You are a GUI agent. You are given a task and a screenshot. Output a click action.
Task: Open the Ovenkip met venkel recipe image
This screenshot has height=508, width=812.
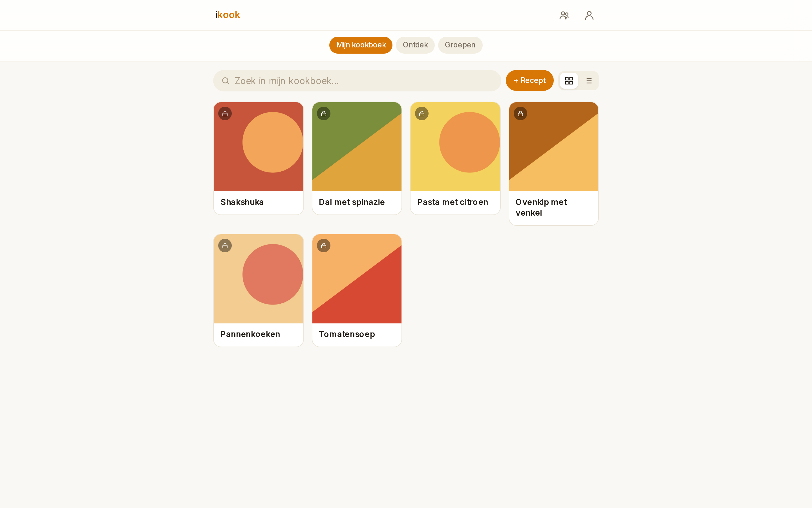coord(554,147)
